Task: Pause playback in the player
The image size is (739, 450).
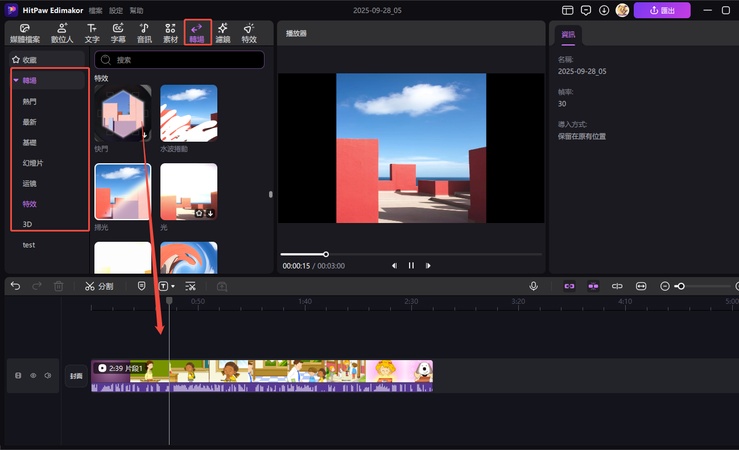Action: tap(411, 266)
